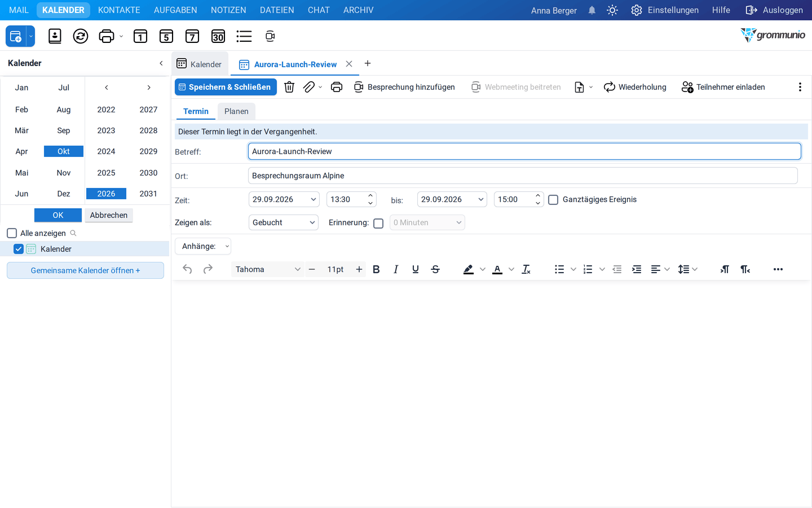Open notifications via the bell icon

(592, 10)
